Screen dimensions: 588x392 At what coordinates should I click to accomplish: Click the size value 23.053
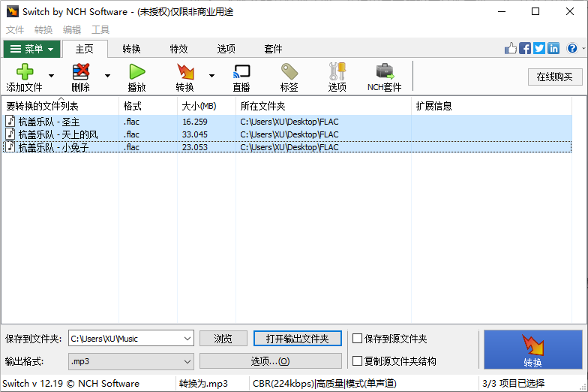coord(195,147)
